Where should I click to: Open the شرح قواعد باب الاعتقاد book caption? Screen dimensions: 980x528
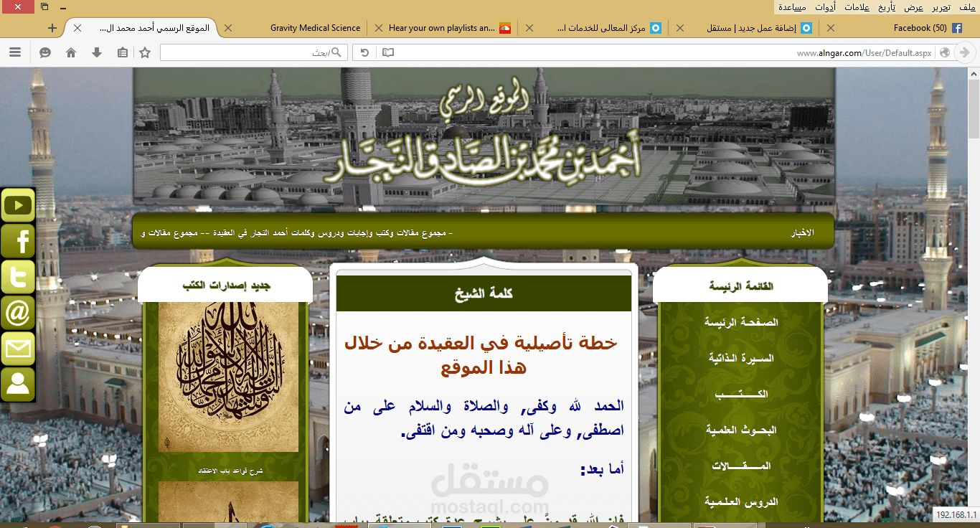click(x=230, y=471)
